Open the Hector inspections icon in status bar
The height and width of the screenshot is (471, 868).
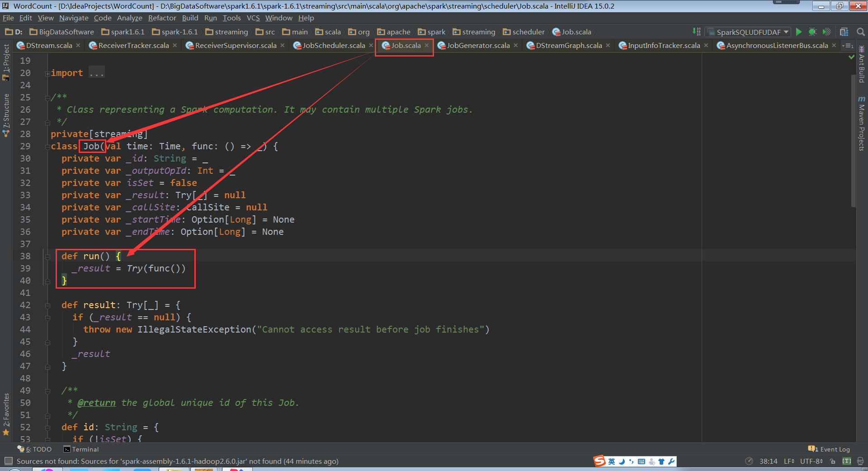click(860, 461)
